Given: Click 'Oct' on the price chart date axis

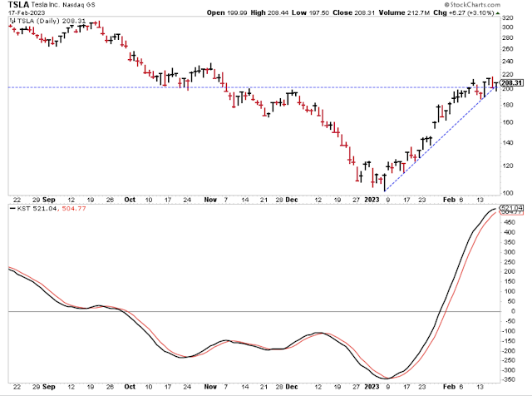Looking at the screenshot, I should tap(130, 200).
